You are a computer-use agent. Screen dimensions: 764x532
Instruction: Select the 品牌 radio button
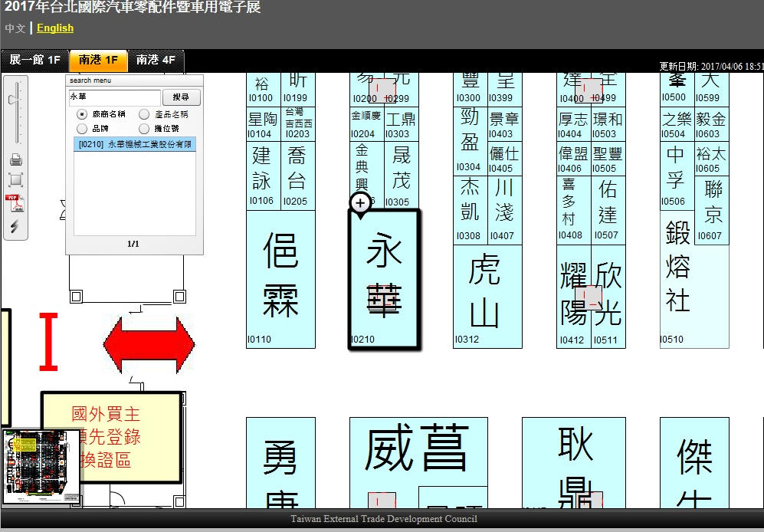(82, 129)
